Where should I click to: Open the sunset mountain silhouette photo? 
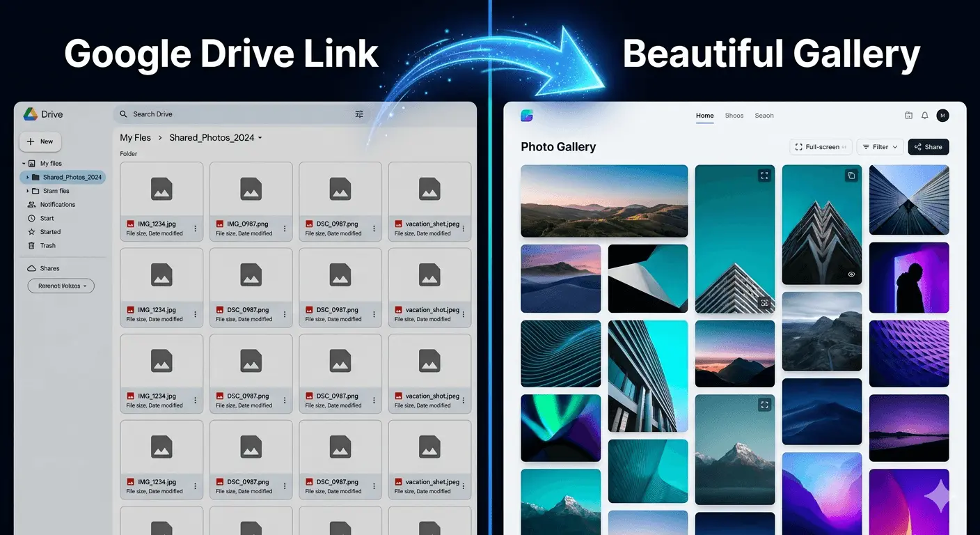pos(735,354)
